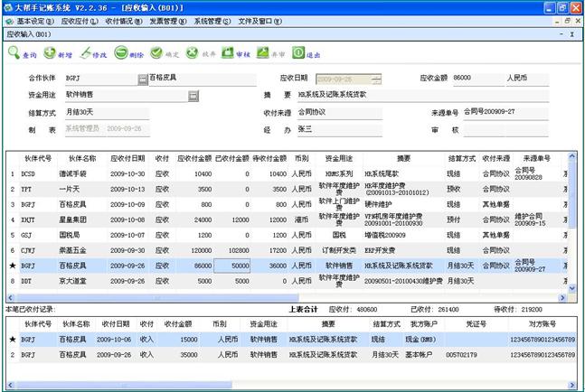
Task: Click the 合作伙伴 code field showing BGPJ
Action: coord(101,79)
